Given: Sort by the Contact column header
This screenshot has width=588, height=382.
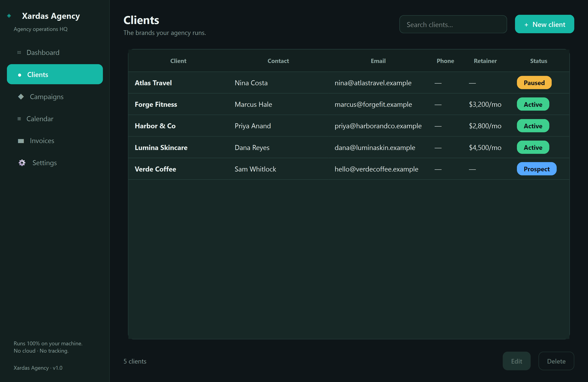Looking at the screenshot, I should pos(278,61).
